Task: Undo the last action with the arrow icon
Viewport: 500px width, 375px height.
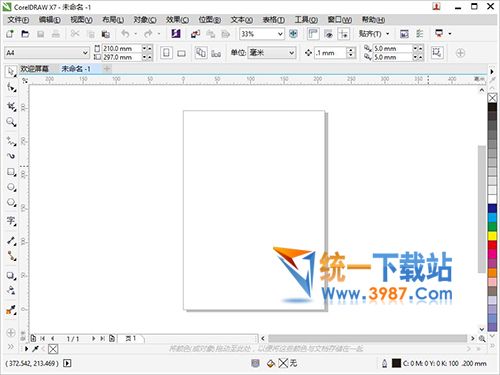Action: click(x=125, y=34)
